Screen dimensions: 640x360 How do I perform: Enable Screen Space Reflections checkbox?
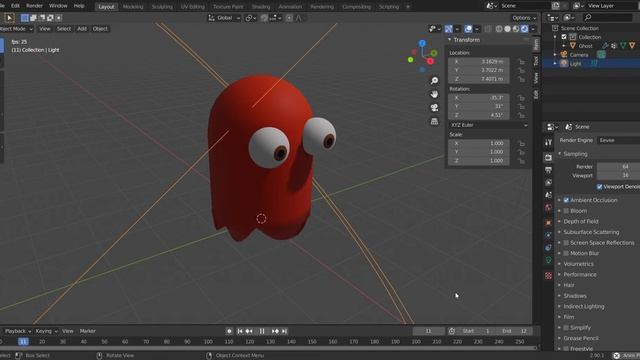pyautogui.click(x=566, y=242)
